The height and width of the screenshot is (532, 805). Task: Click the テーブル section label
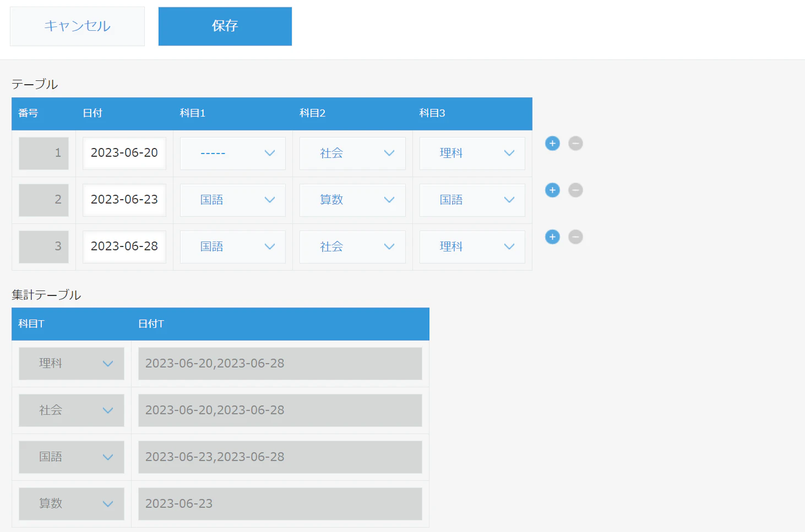35,84
